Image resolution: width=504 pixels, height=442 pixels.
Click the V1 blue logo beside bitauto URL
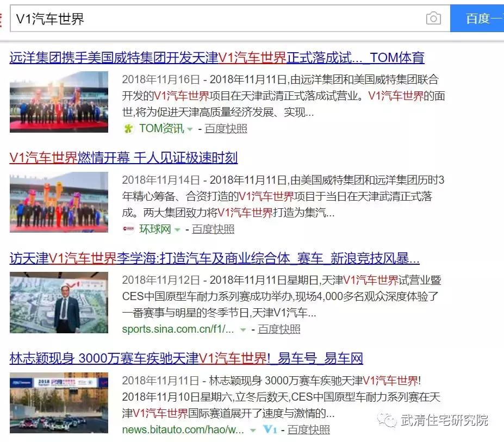click(269, 429)
